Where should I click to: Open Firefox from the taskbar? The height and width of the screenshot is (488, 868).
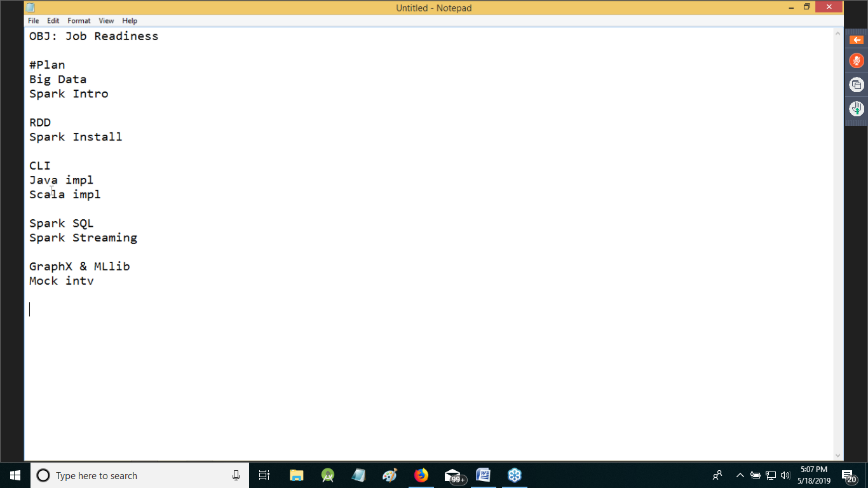click(x=421, y=475)
